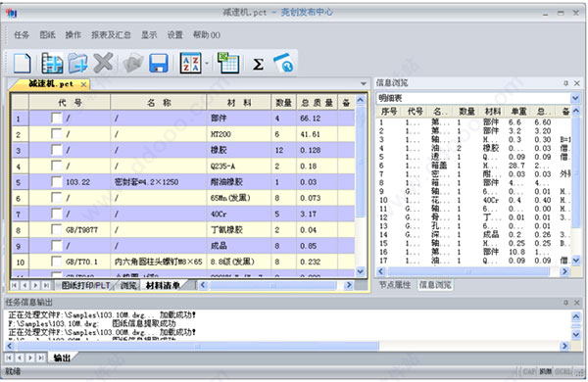
Task: Close the 减速机.pct document tab
Action: pos(83,84)
